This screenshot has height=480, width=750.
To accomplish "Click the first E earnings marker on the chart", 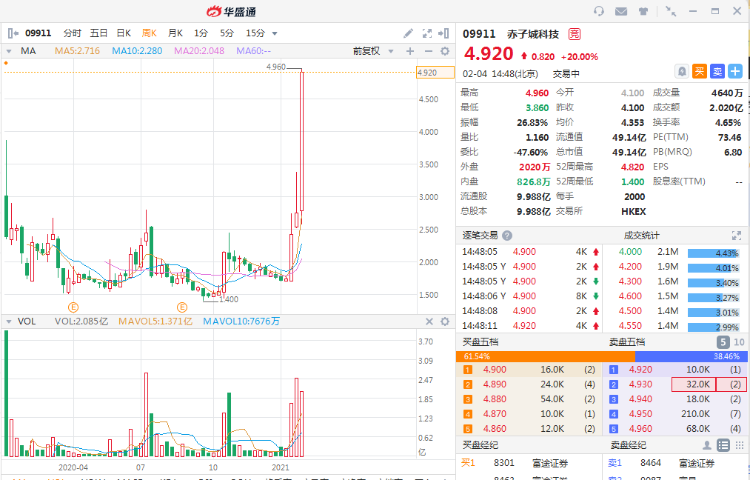I will pyautogui.click(x=73, y=307).
